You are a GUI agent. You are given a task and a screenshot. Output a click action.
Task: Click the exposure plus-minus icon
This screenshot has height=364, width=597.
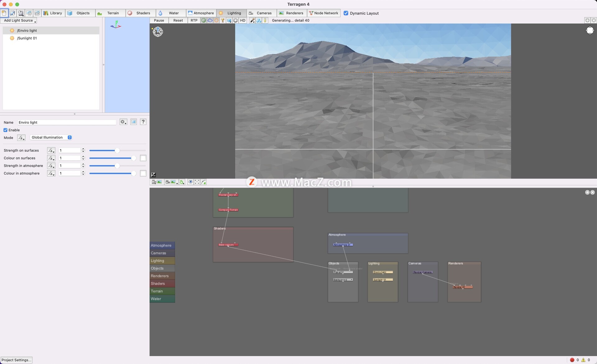[153, 175]
